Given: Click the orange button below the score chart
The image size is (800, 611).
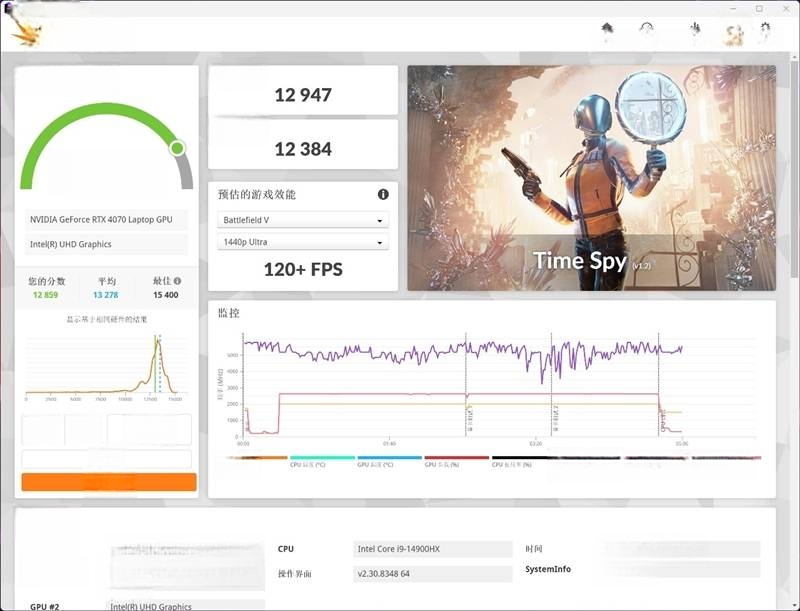Looking at the screenshot, I should (109, 482).
